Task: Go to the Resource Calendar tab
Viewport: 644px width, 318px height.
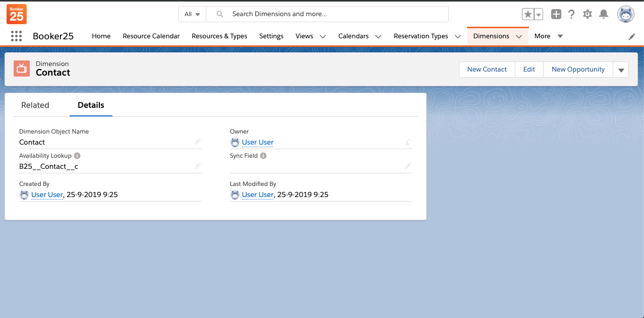Action: point(151,36)
